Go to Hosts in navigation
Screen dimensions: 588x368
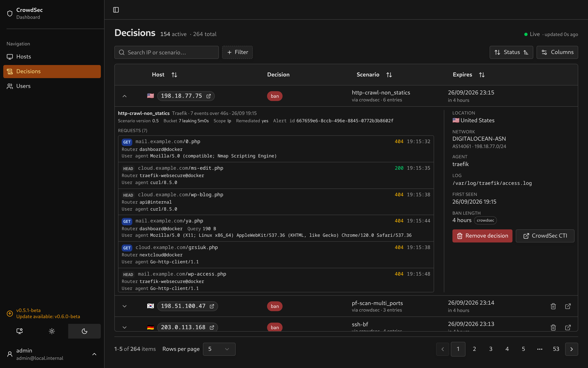coord(52,57)
